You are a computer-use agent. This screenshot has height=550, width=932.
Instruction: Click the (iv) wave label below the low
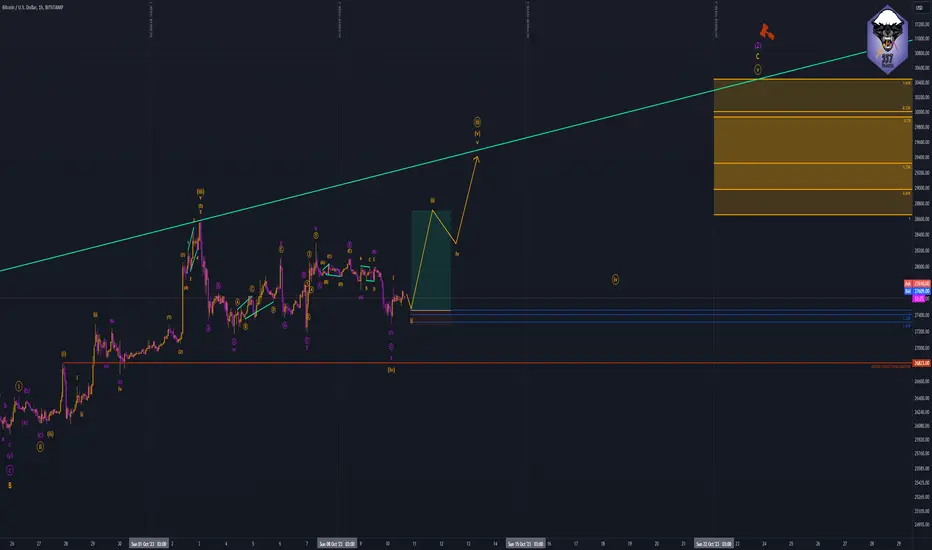(391, 370)
